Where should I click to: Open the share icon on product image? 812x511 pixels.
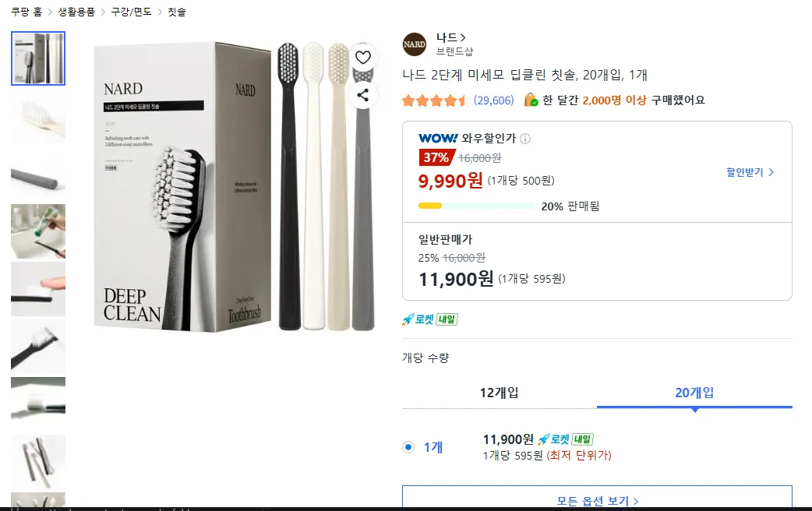363,95
